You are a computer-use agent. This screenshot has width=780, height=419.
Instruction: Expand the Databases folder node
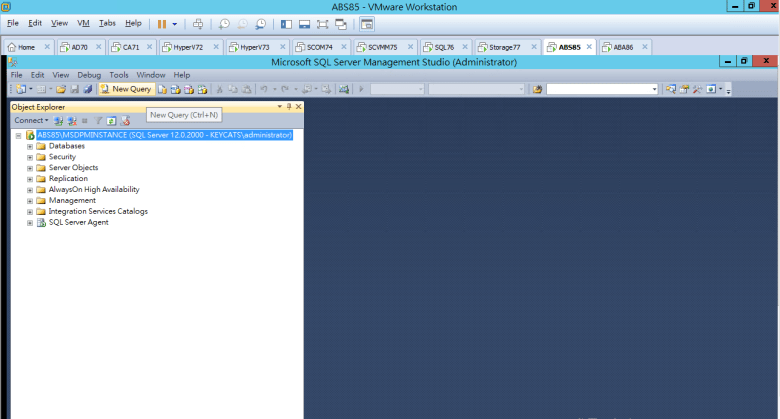pos(30,146)
